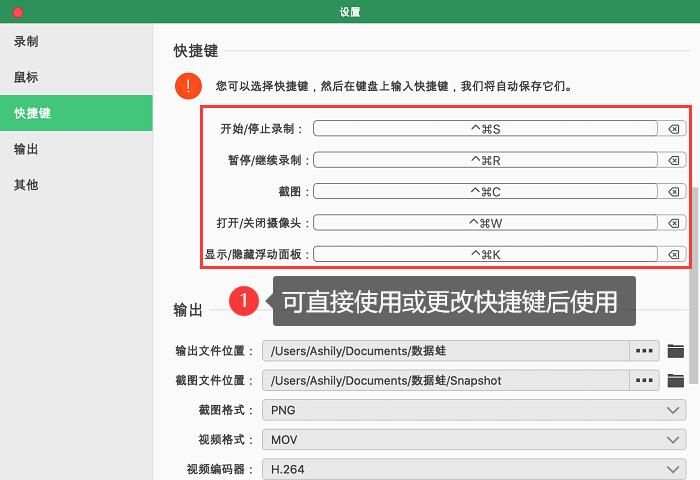
Task: Edit the 截图 shortcut ^⌘C field
Action: coord(485,192)
